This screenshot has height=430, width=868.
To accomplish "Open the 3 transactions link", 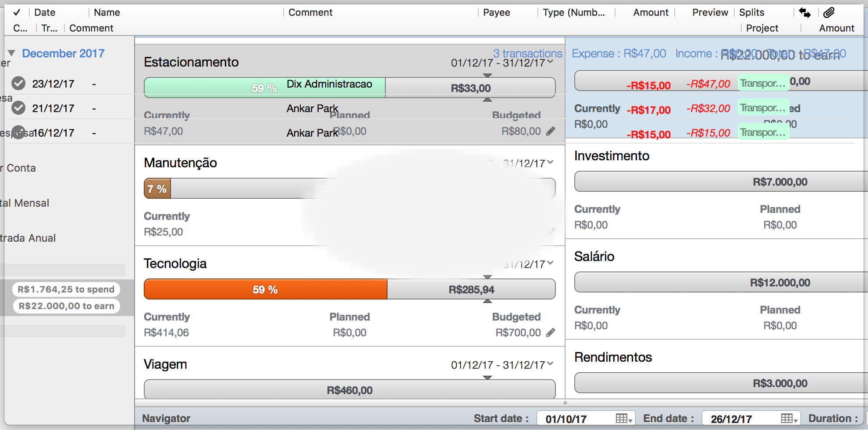I will tap(527, 53).
